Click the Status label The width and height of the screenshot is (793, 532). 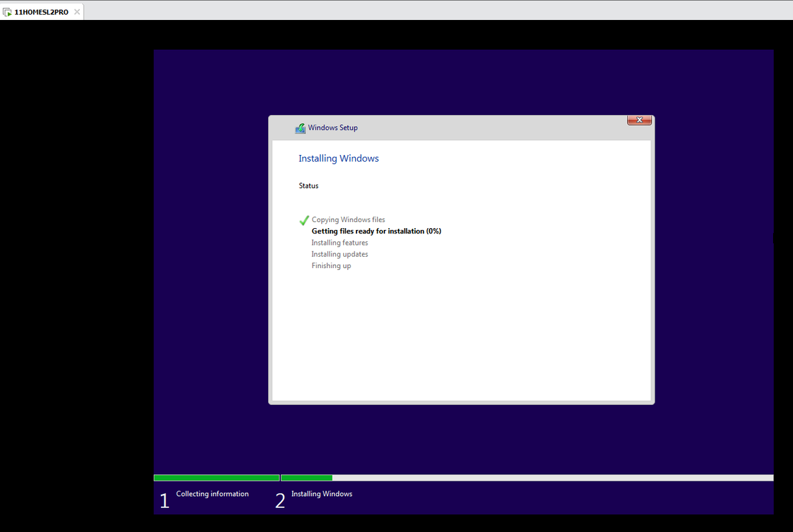(309, 186)
